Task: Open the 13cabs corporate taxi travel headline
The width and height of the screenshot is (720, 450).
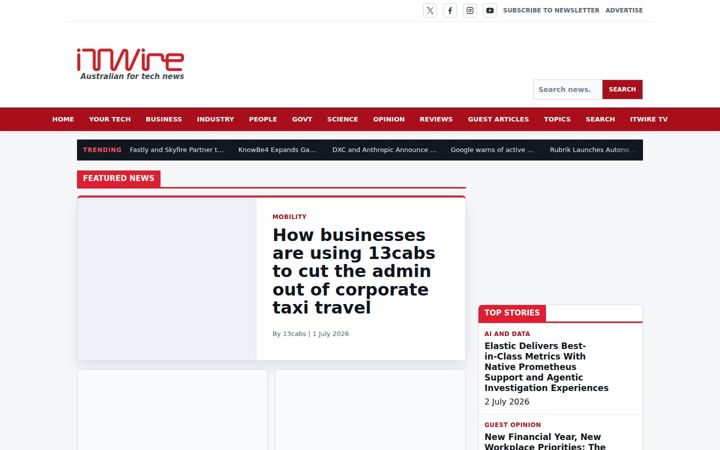Action: [354, 271]
